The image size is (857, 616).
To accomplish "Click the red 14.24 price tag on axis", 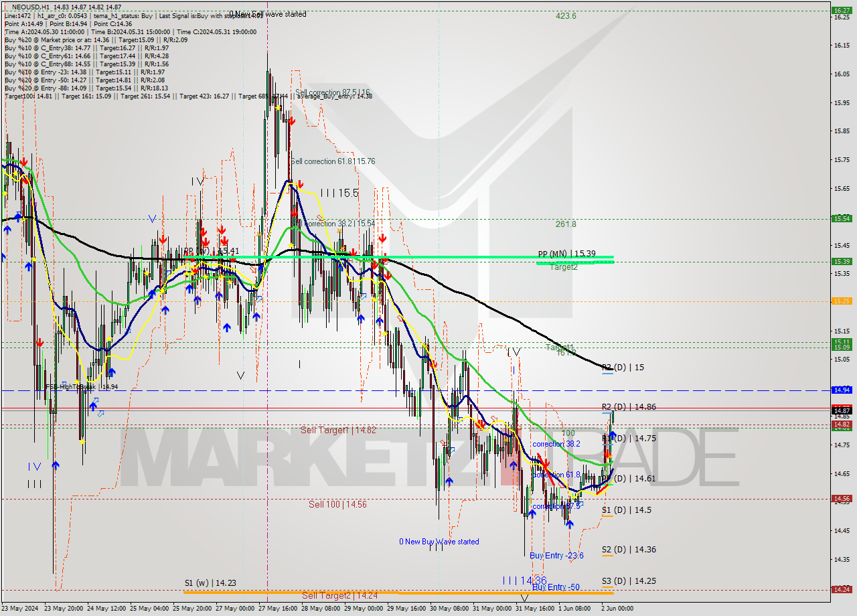I will coord(841,589).
